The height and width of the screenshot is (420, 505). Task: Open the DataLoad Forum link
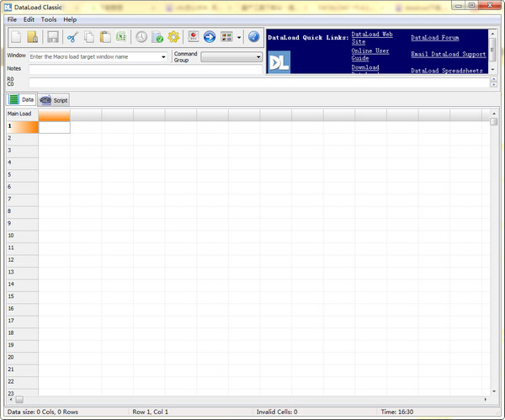point(434,38)
